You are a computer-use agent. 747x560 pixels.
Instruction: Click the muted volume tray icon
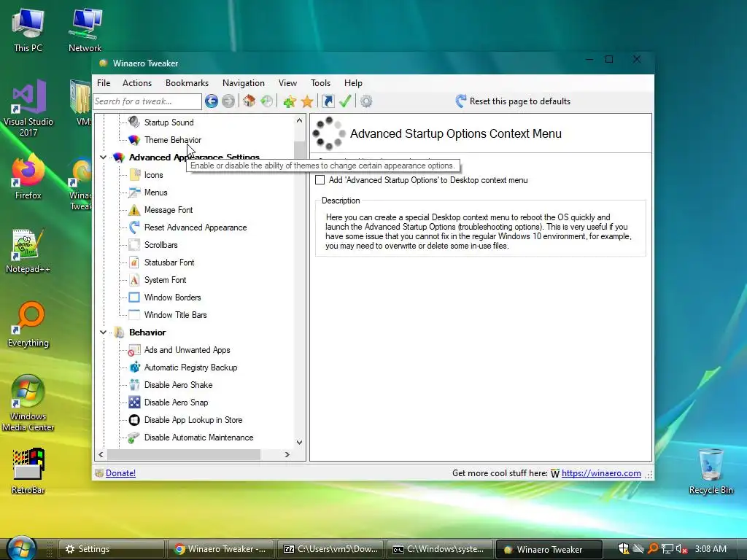tap(681, 549)
